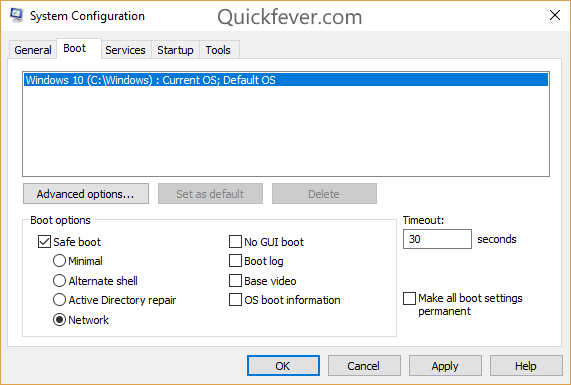Select the Tools tab

(218, 50)
